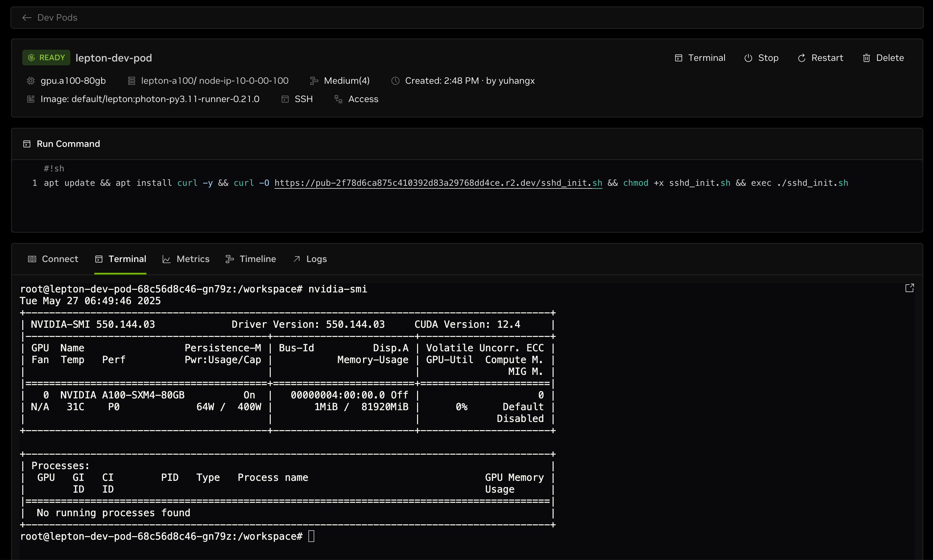Click the terminal icon in header actions
This screenshot has height=560, width=933.
point(679,58)
